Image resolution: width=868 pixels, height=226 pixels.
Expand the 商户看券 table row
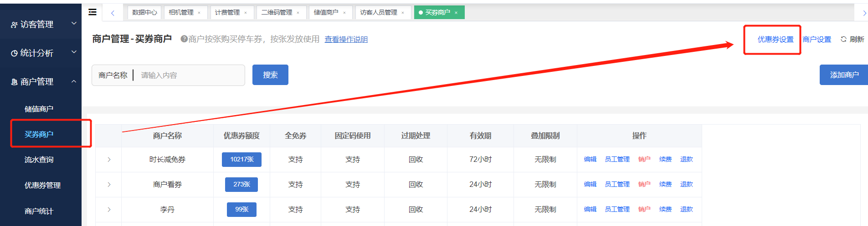[x=109, y=185]
